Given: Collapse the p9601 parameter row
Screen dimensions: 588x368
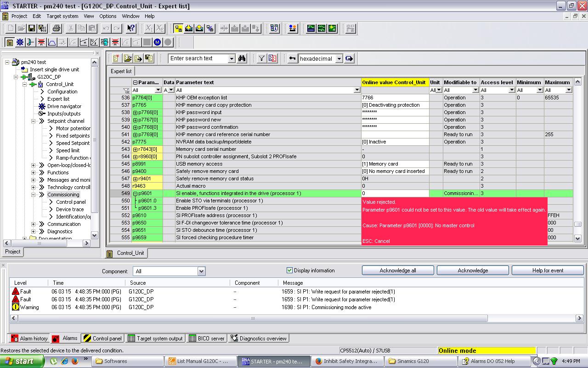Looking at the screenshot, I should 135,194.
